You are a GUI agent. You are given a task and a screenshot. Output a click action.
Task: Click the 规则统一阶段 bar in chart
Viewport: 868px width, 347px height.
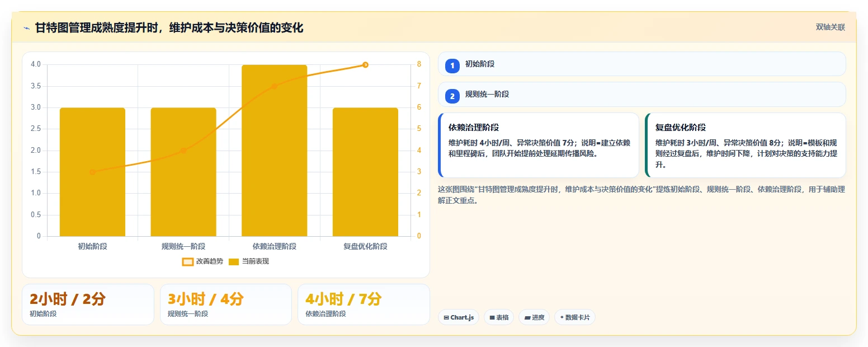click(x=183, y=172)
